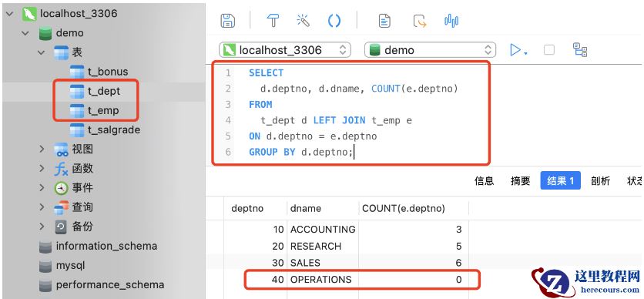Expand the 备份 backups group
Screen dimensions: 644x299
click(x=42, y=227)
